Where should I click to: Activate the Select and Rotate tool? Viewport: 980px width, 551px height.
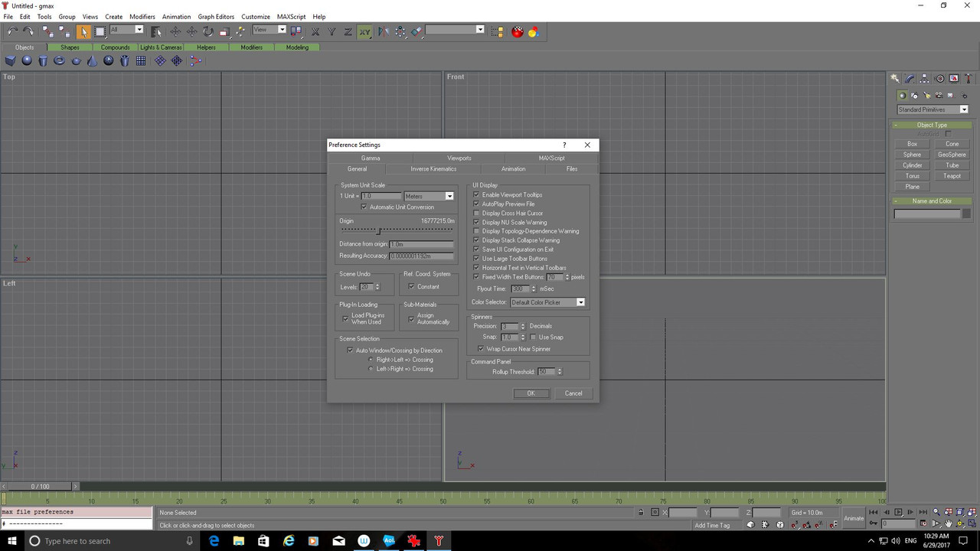[208, 31]
